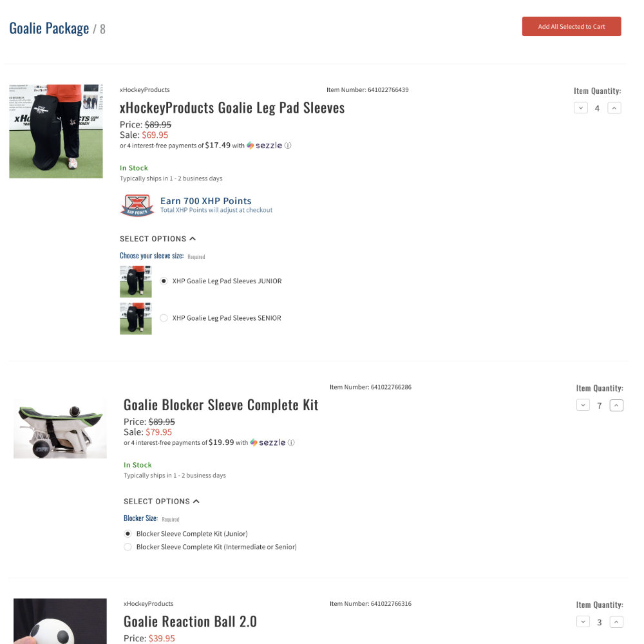The height and width of the screenshot is (644, 644).
Task: Click the SENIOR sleeve option thumbnail
Action: coord(135,319)
